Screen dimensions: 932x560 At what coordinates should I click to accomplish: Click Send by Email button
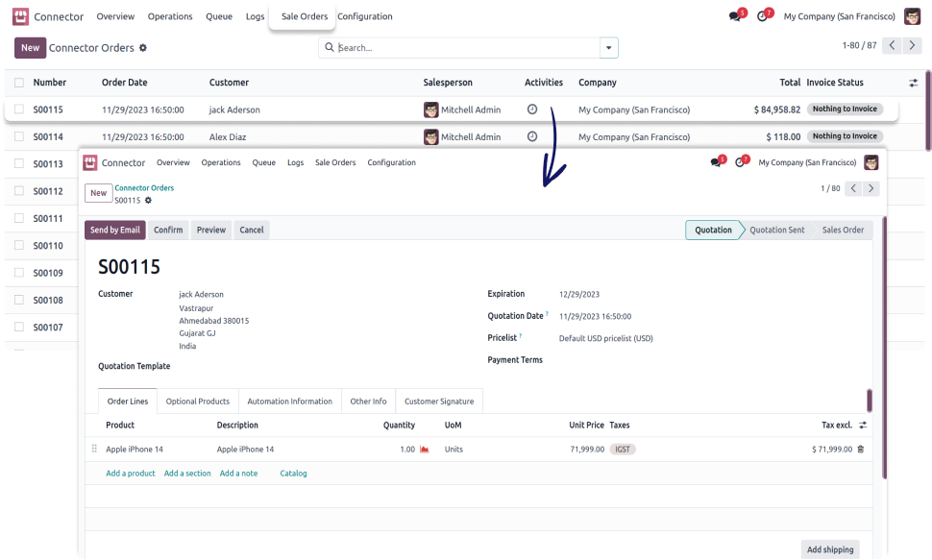click(x=114, y=231)
